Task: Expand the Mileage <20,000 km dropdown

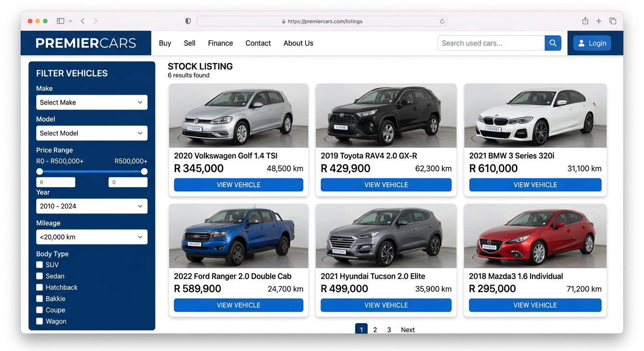Action: (x=92, y=237)
